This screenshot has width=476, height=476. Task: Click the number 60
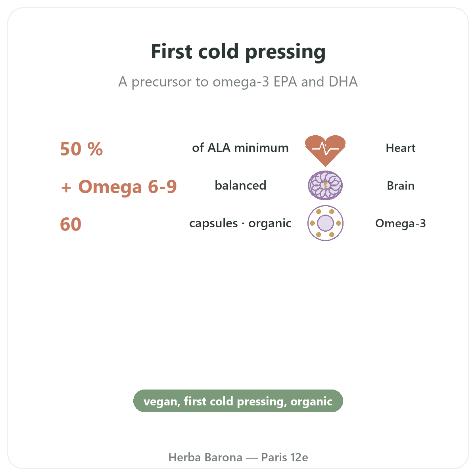71,225
